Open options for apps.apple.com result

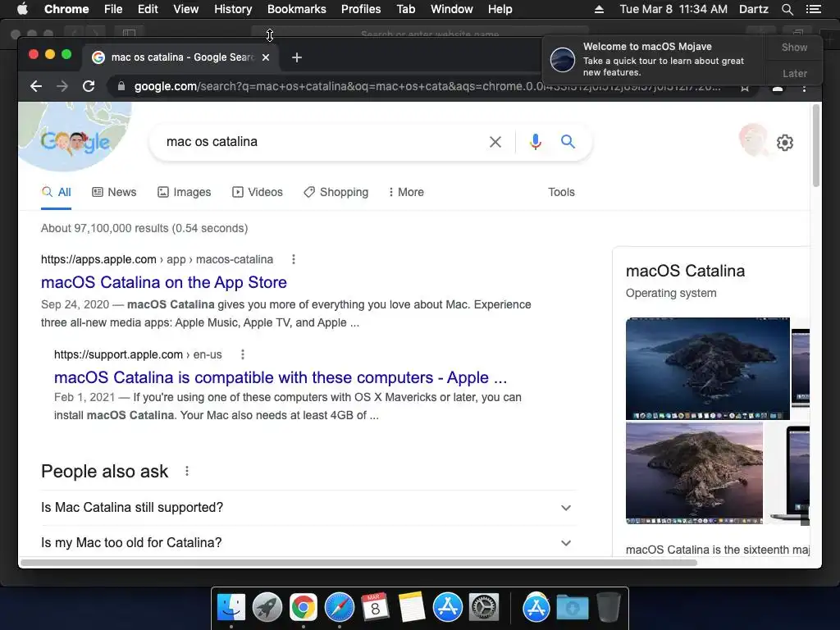point(294,259)
